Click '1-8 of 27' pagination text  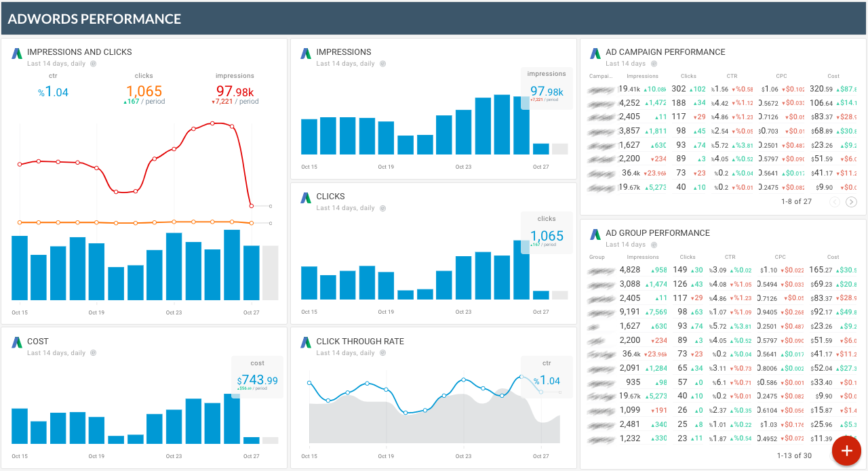796,202
